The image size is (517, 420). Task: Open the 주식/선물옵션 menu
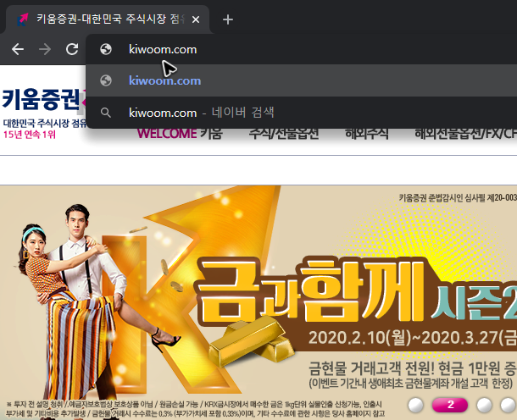(x=284, y=134)
